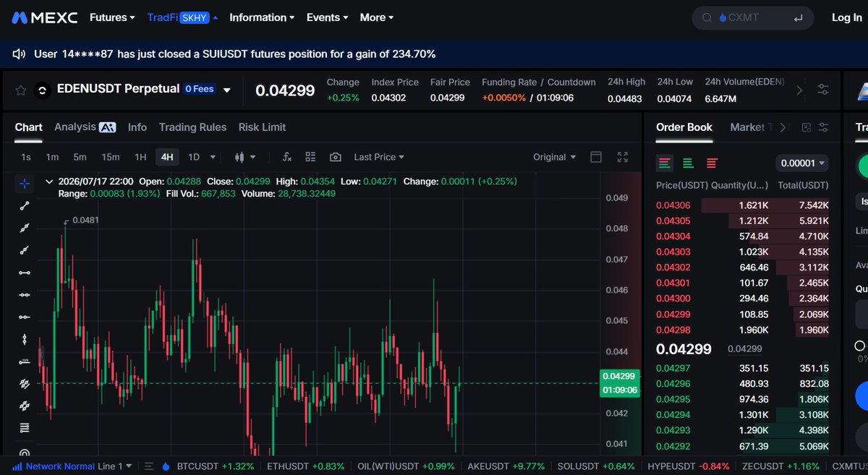868x475 pixels.
Task: Click the chart window layout icon
Action: click(x=596, y=157)
